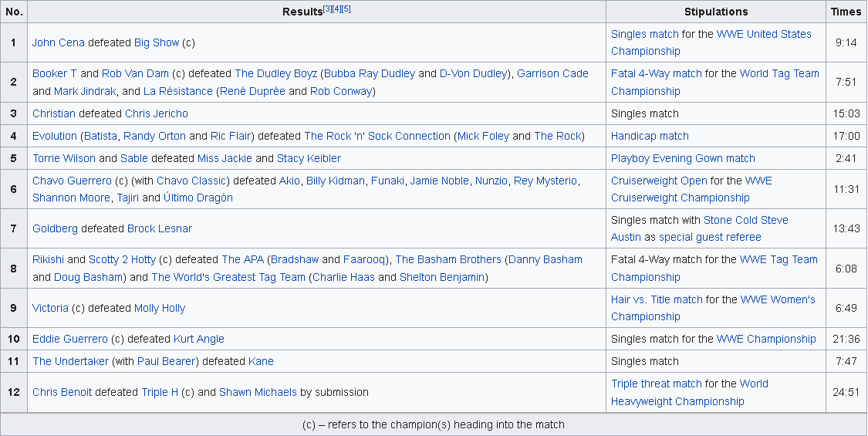Open the Chavo Guerrero link
Viewport: 868px width, 436px height.
(72, 181)
